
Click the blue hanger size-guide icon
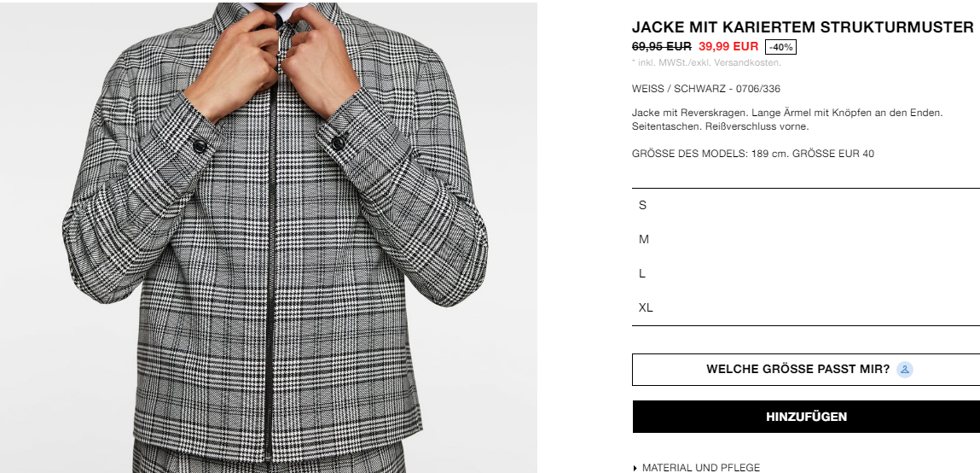pyautogui.click(x=904, y=369)
